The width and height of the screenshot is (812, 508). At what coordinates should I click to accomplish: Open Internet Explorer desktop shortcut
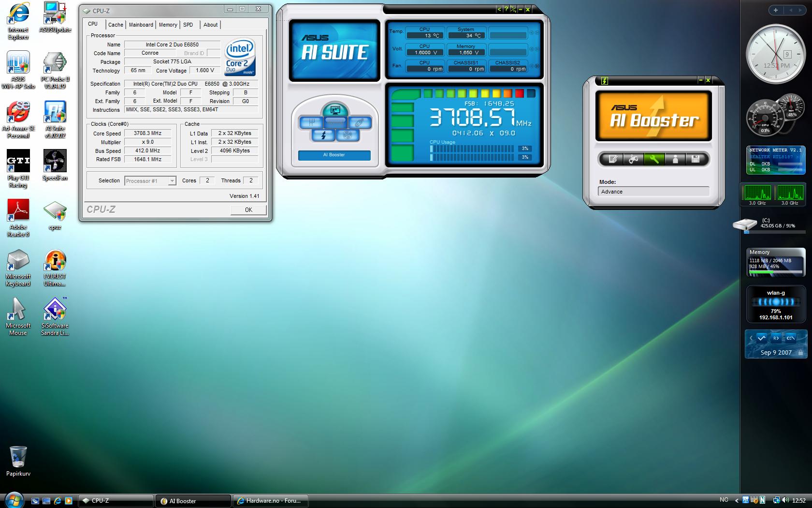click(18, 21)
